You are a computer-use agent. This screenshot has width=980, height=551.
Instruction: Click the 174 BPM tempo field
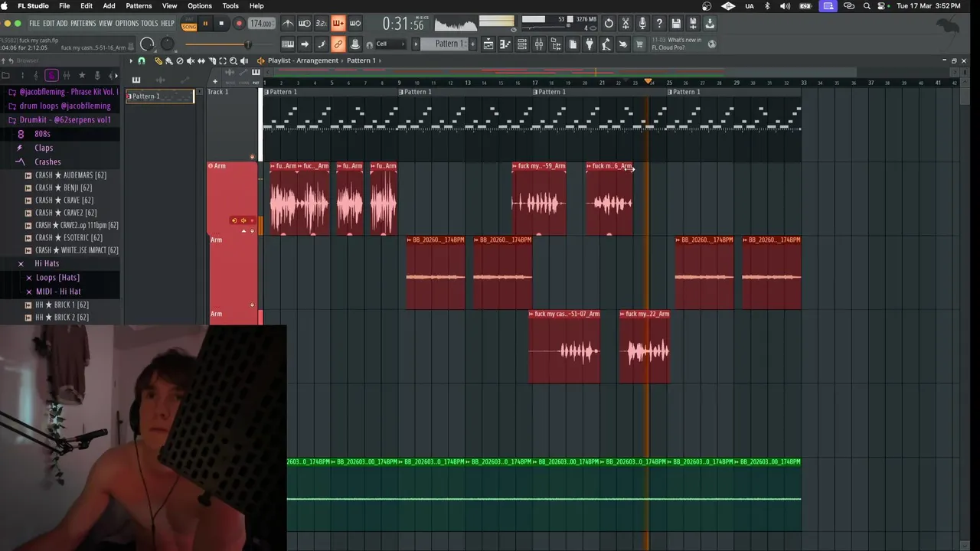point(261,24)
